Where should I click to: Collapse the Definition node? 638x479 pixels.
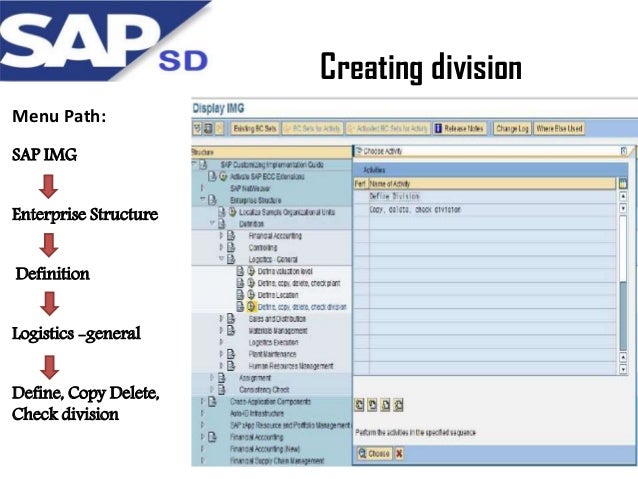(x=212, y=223)
